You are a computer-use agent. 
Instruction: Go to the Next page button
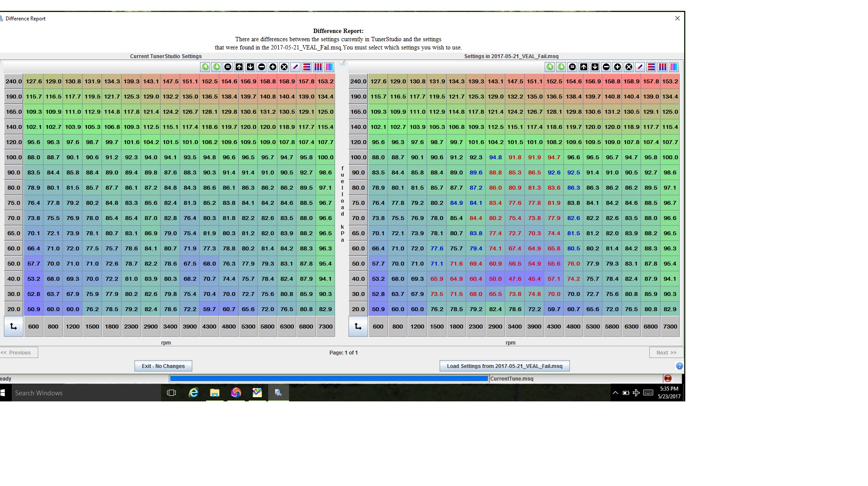click(666, 352)
